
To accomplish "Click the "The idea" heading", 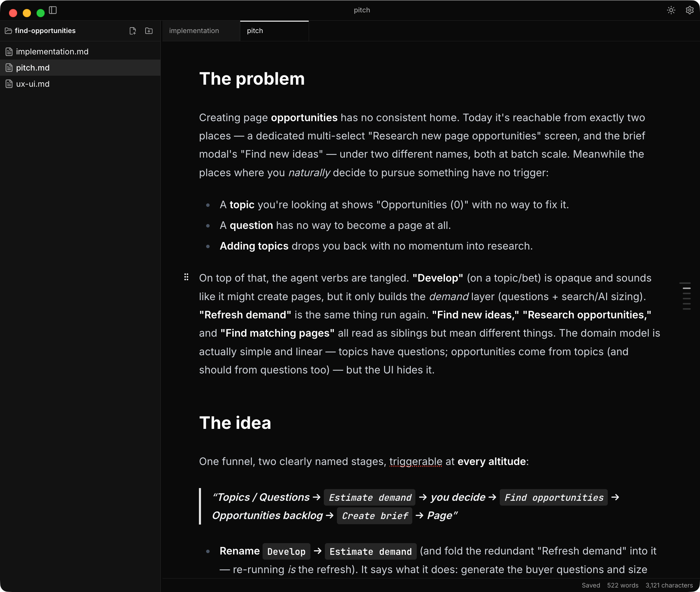I will [x=235, y=423].
